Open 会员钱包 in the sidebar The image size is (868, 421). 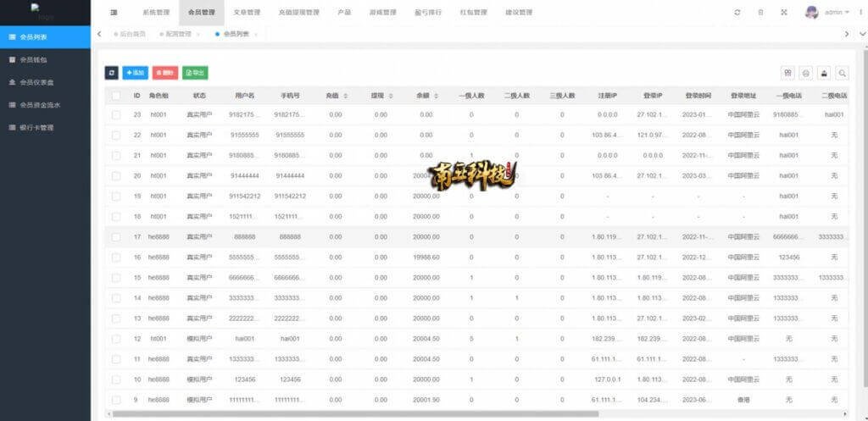click(34, 60)
